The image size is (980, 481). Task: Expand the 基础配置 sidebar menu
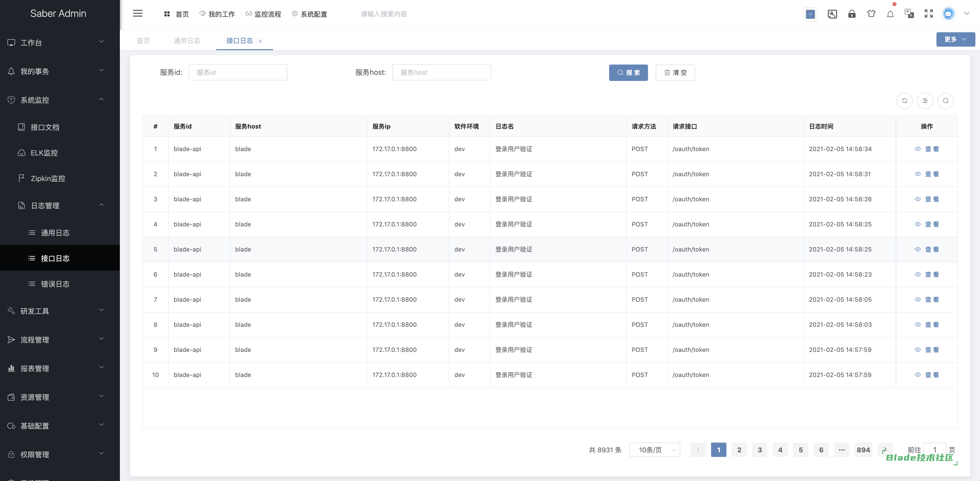(60, 426)
